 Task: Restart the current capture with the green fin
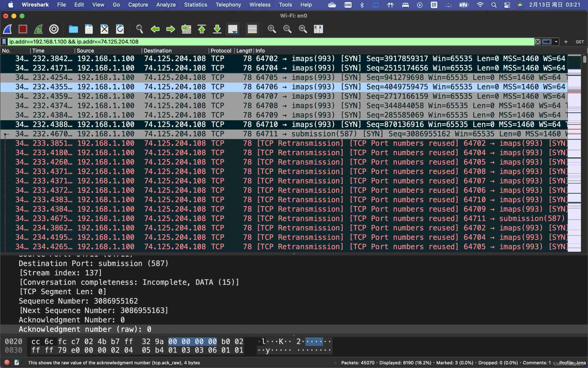(38, 29)
